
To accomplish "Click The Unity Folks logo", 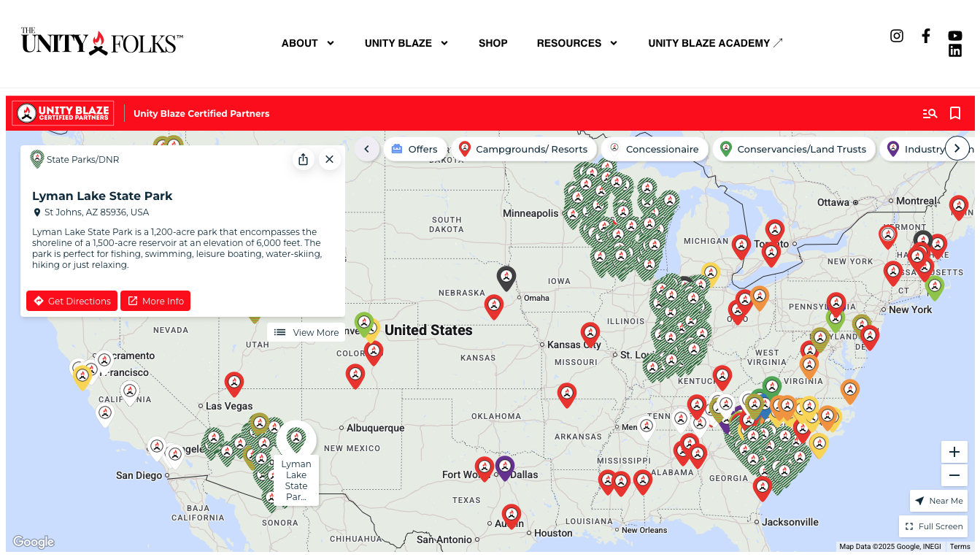I will [x=102, y=42].
